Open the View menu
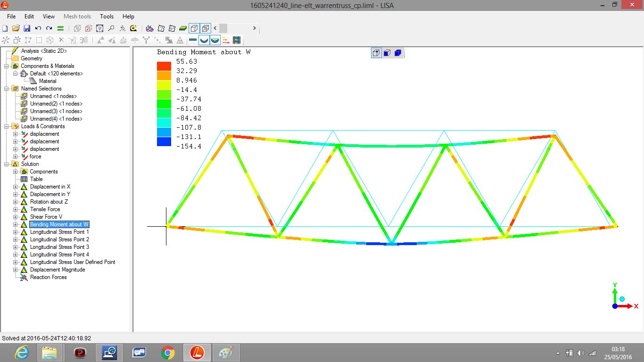Screen dimensions: 644x362 point(49,16)
